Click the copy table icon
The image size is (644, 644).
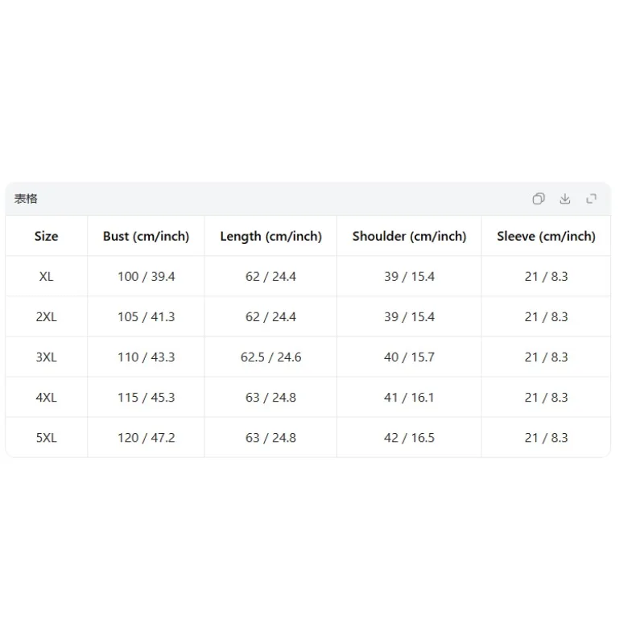pos(539,199)
